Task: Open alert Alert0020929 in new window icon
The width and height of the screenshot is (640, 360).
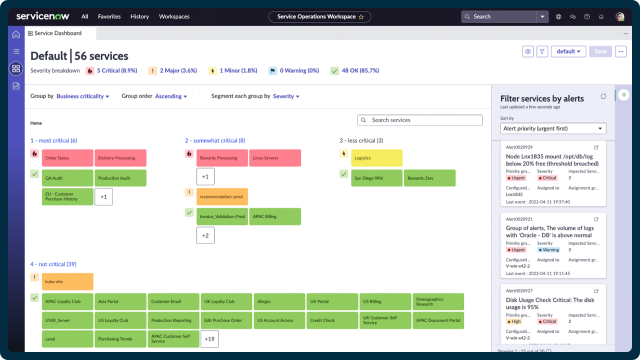Action: [596, 147]
